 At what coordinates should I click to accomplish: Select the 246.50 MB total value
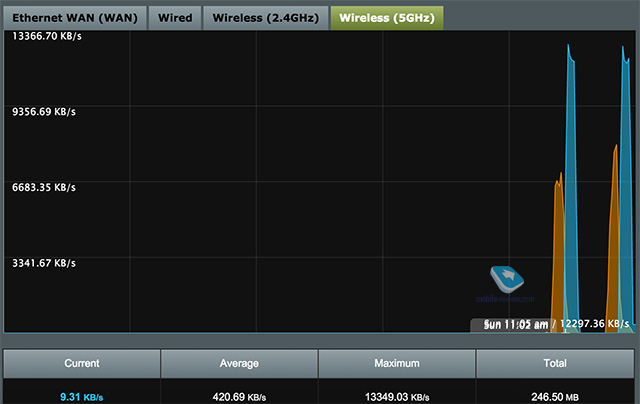555,396
